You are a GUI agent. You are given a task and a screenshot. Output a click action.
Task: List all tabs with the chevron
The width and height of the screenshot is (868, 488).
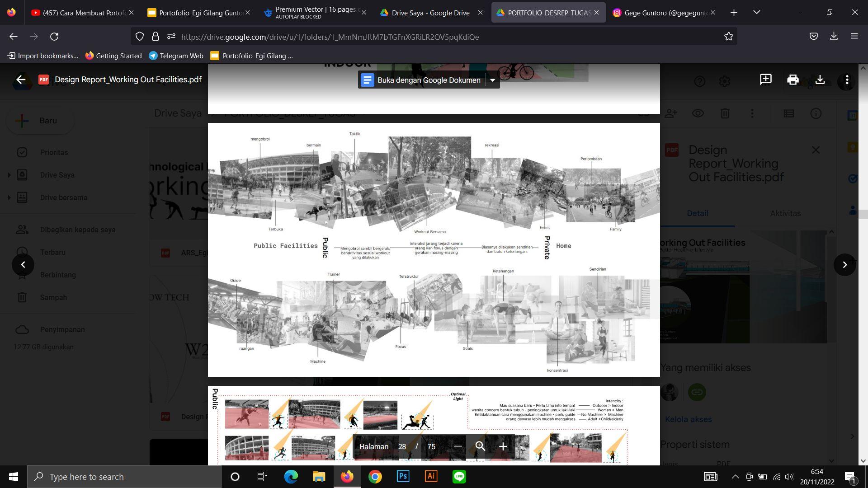point(756,12)
